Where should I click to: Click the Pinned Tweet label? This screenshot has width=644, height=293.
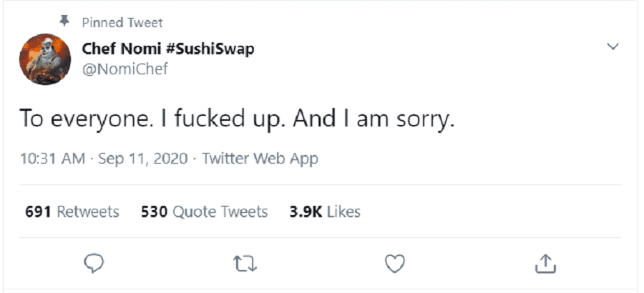pos(122,23)
